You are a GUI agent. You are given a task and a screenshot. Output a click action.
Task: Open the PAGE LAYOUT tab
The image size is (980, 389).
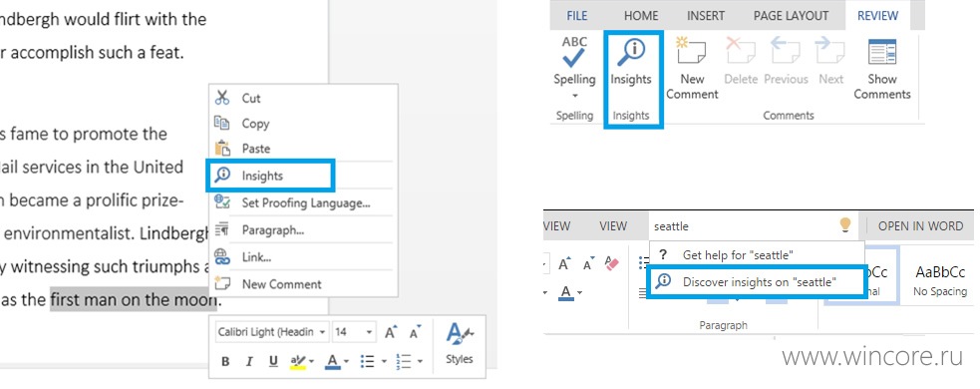791,16
